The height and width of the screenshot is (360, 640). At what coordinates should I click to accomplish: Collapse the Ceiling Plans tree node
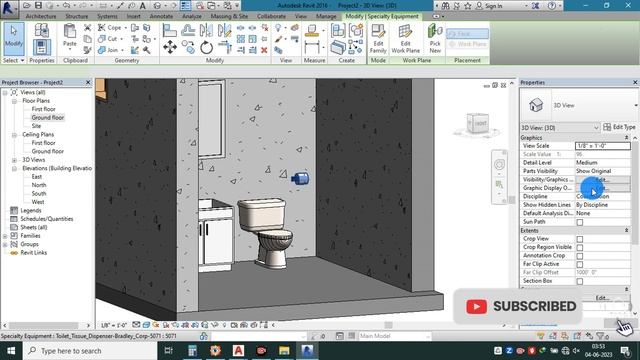click(x=14, y=135)
